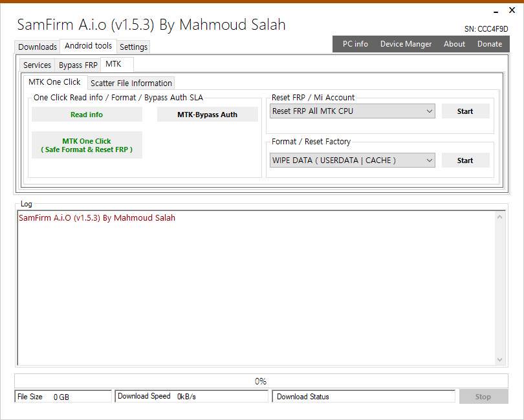Click the green Read info button
This screenshot has width=524, height=420.
coord(87,115)
